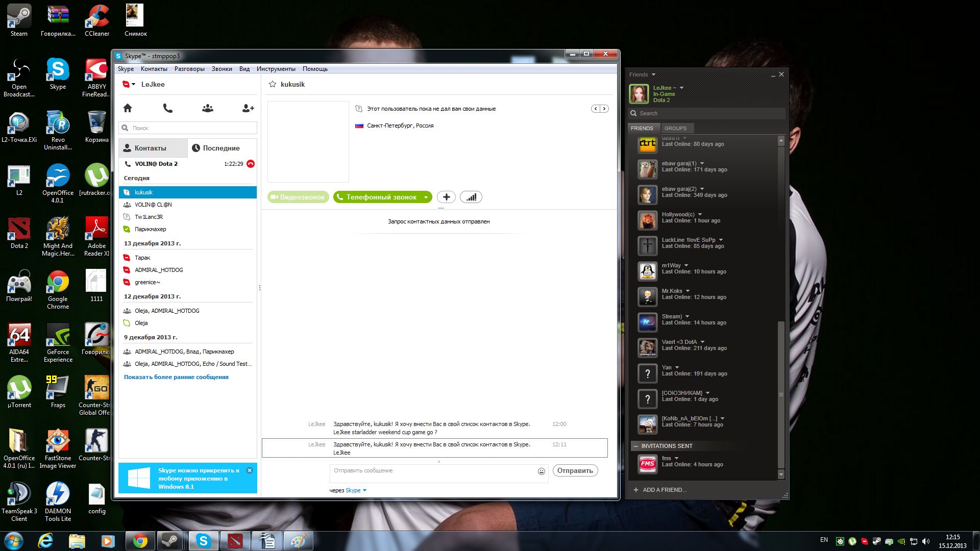Open the Тарак conversation
Image resolution: width=980 pixels, height=551 pixels.
pos(188,258)
